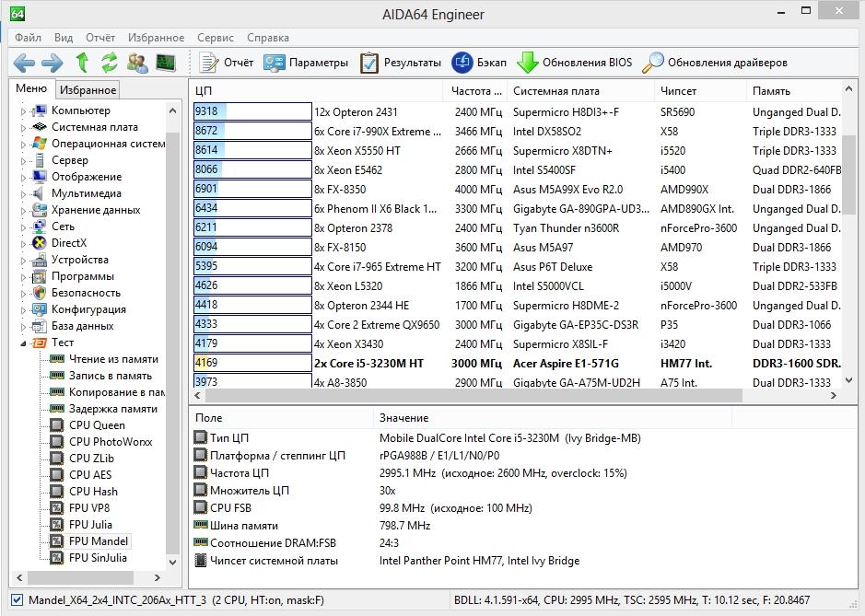Select FPU VP8 benchmark

[88, 507]
